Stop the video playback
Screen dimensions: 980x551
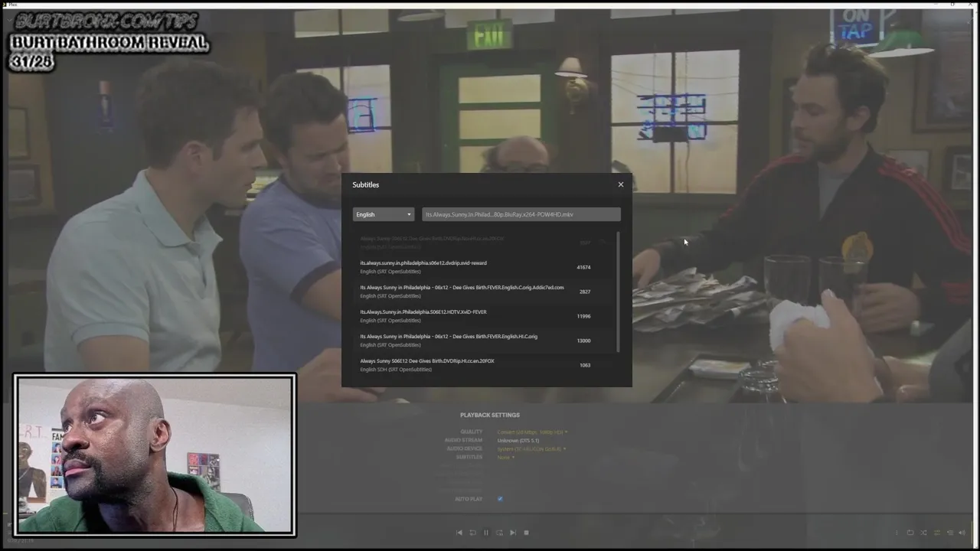pyautogui.click(x=526, y=533)
